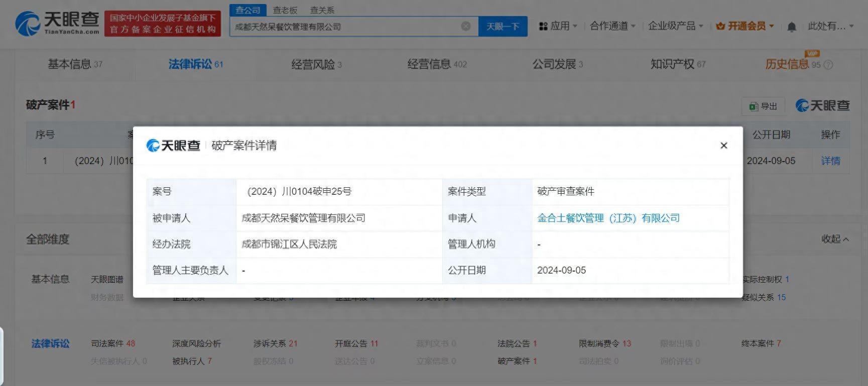Click the red 官方备案企业征信机构 banner
The width and height of the screenshot is (868, 386).
163,24
